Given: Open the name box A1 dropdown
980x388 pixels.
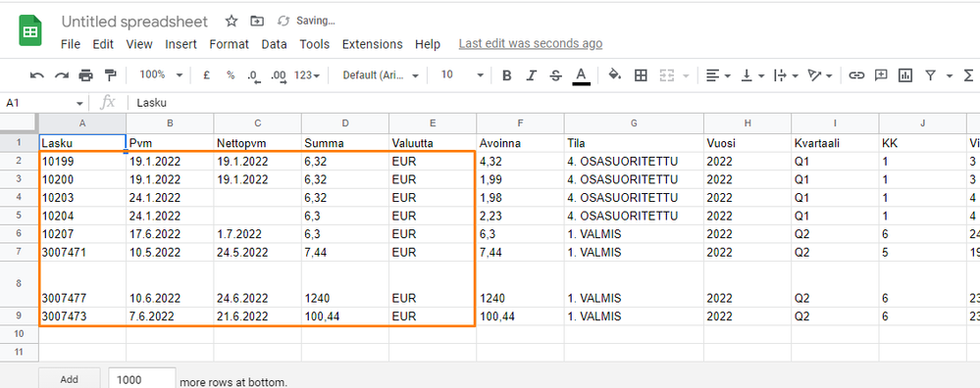Looking at the screenshot, I should 79,103.
